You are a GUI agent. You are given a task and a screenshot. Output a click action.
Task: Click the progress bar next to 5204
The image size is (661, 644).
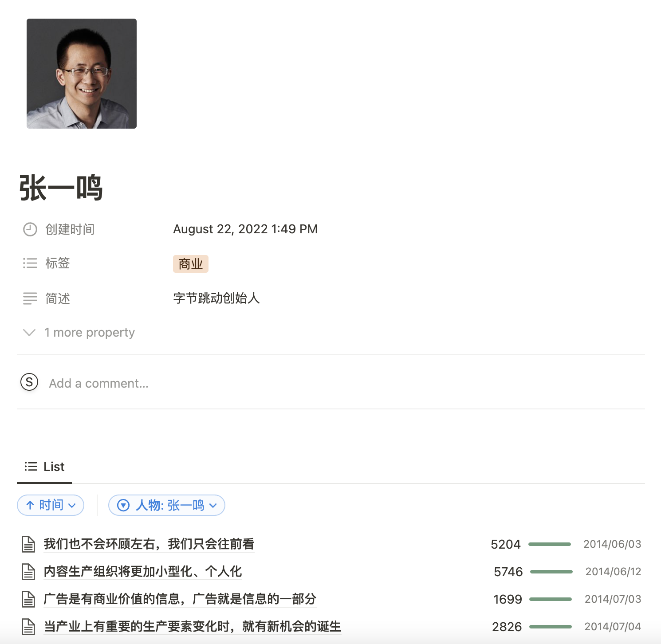tap(550, 544)
